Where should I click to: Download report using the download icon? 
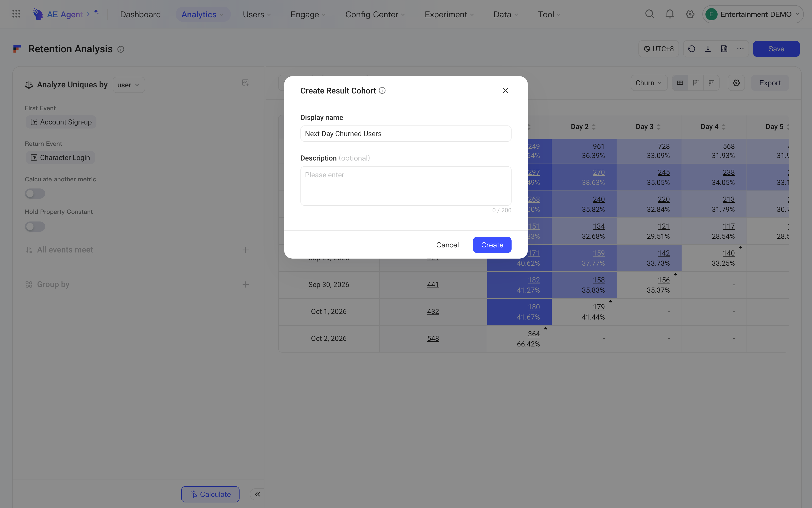tap(708, 49)
